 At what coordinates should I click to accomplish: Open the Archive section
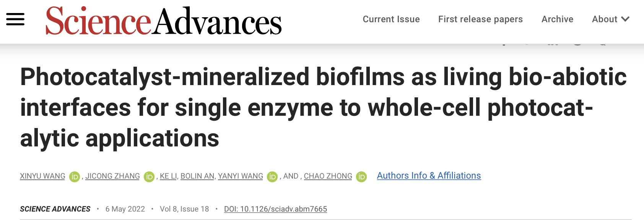click(x=557, y=19)
